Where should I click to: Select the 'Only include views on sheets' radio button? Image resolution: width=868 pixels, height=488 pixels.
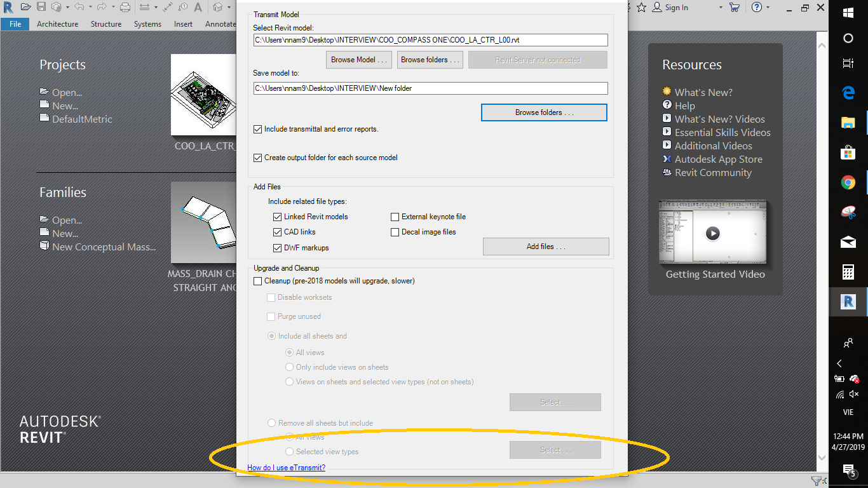pos(289,367)
